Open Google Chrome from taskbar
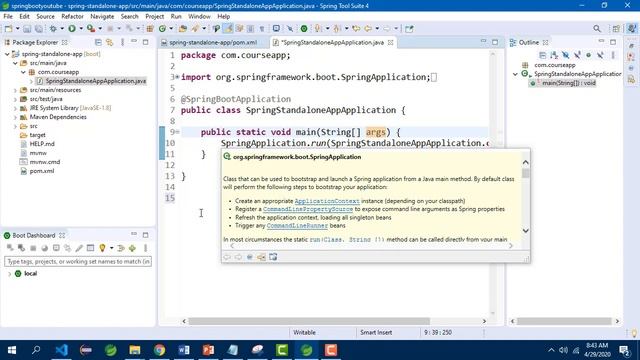The image size is (640, 360). pyautogui.click(x=159, y=350)
